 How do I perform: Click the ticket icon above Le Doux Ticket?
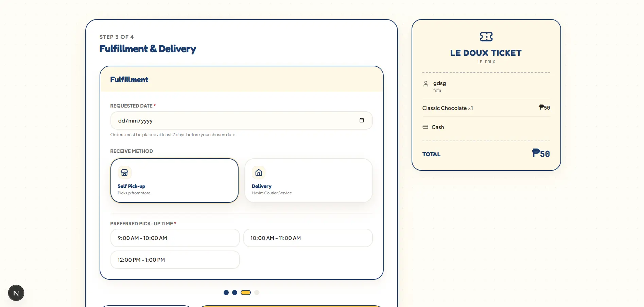tap(486, 37)
